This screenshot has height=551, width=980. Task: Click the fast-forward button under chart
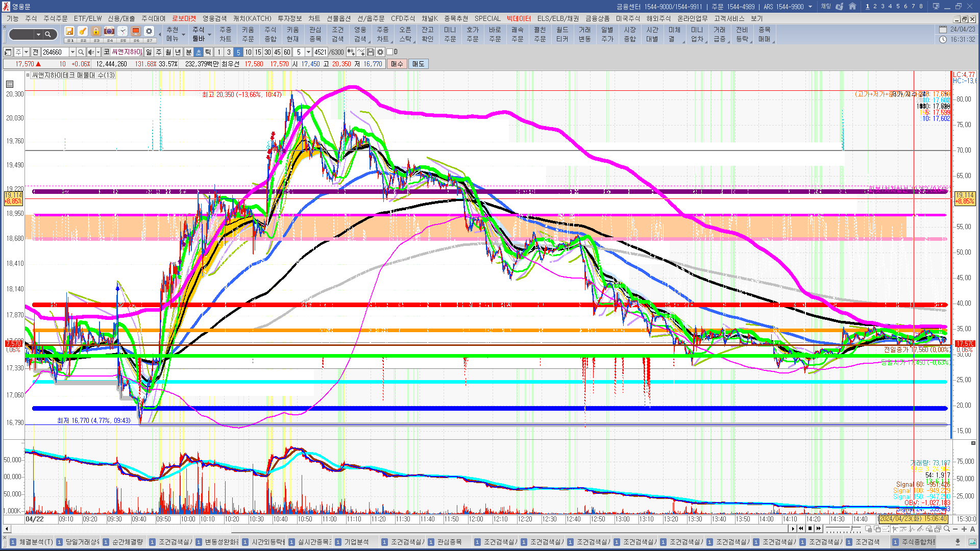click(819, 529)
